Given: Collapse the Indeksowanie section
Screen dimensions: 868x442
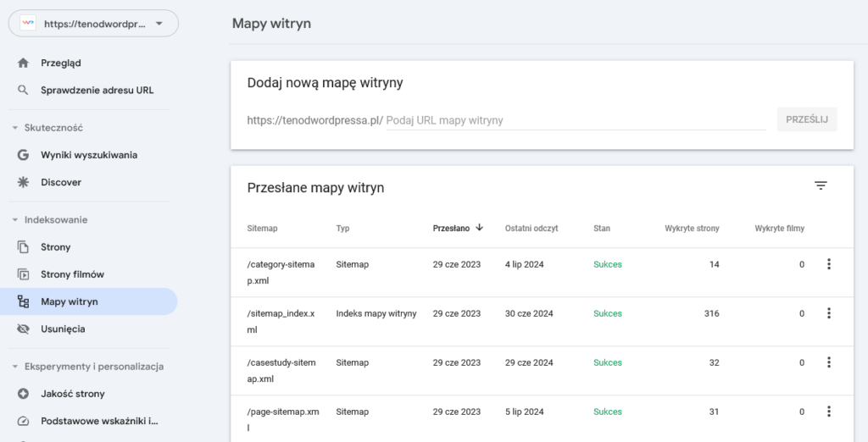Looking at the screenshot, I should (x=15, y=219).
